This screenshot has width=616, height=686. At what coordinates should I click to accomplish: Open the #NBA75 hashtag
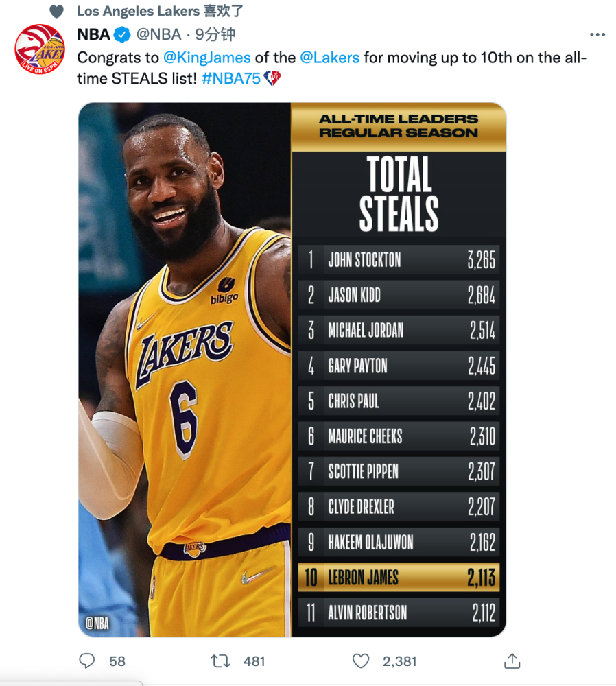click(x=231, y=78)
